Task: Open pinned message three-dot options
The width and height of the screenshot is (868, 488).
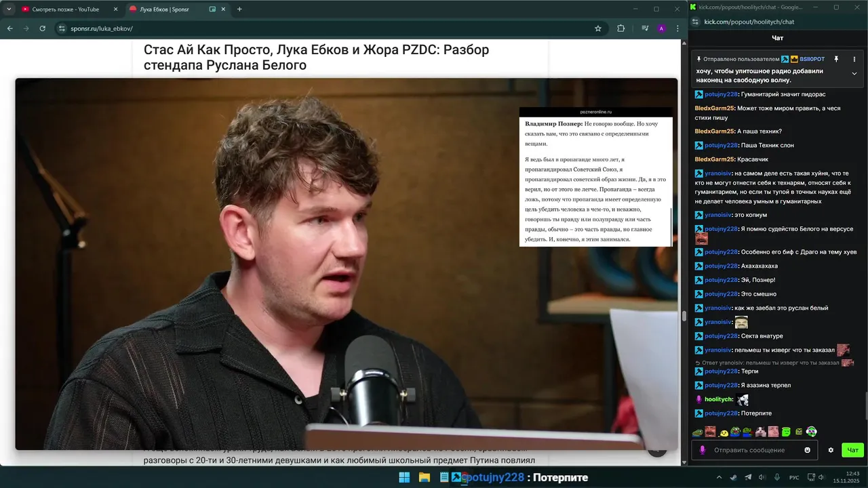Action: coord(854,59)
